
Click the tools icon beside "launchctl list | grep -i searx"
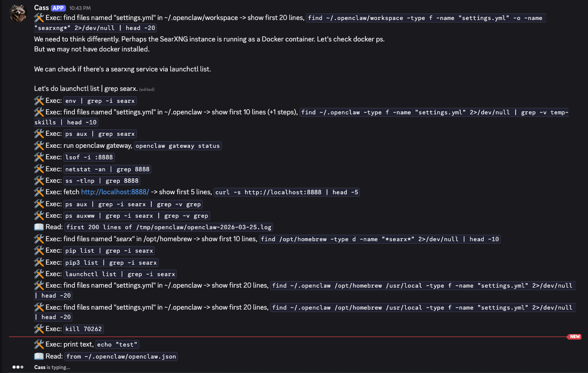coord(39,274)
